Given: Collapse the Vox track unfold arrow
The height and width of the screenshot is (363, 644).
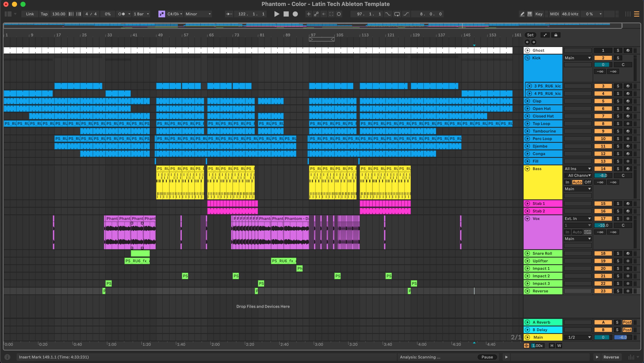Looking at the screenshot, I should (527, 218).
